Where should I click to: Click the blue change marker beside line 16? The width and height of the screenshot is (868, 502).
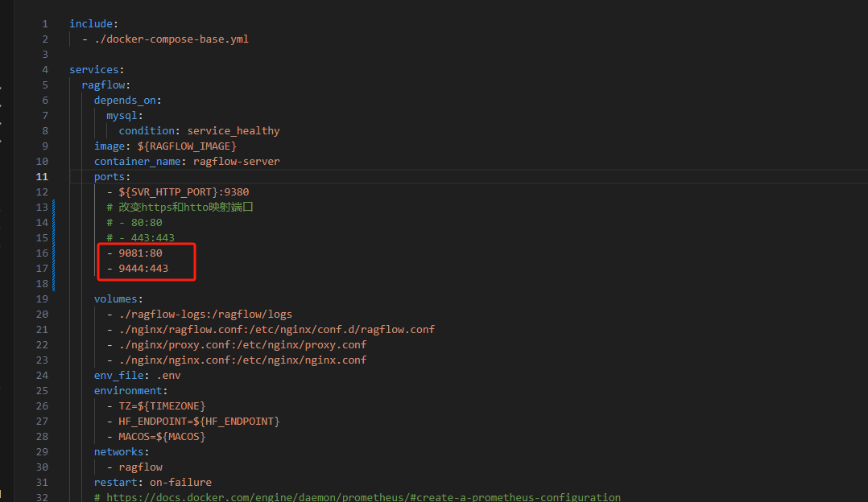pos(54,253)
